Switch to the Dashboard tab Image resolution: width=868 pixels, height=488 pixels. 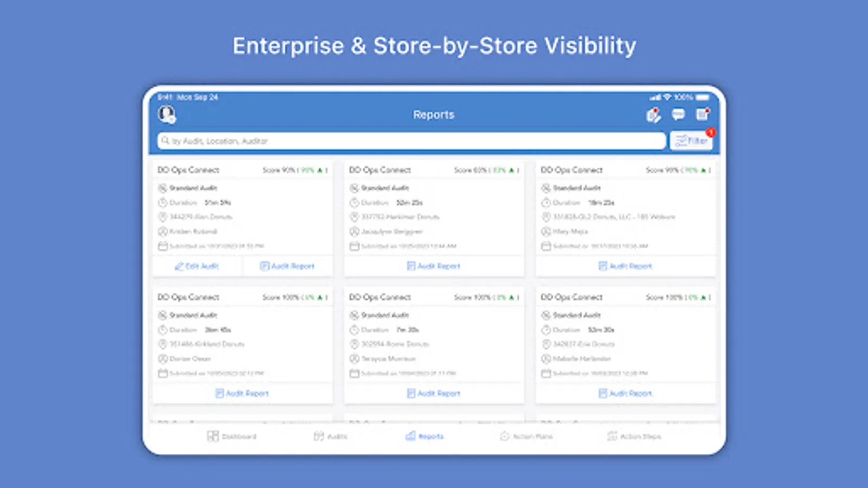pos(232,436)
